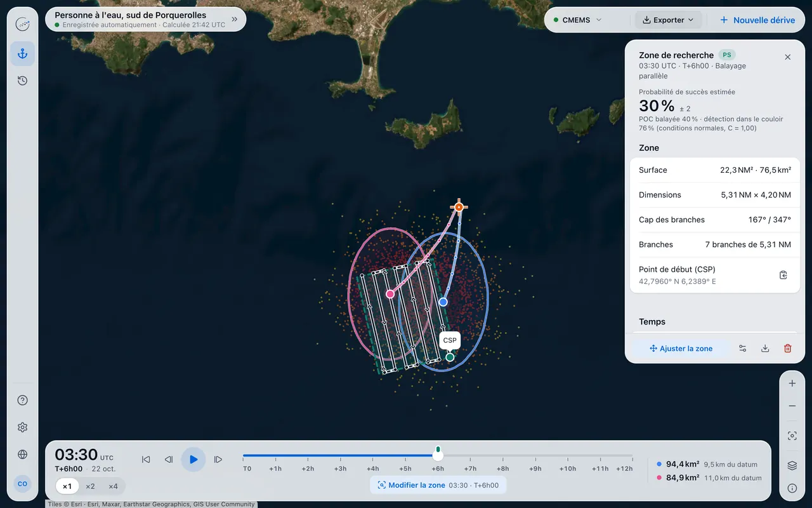Viewport: 812px width, 508px height.
Task: Click the +9h tick on the timeline
Action: point(536,469)
